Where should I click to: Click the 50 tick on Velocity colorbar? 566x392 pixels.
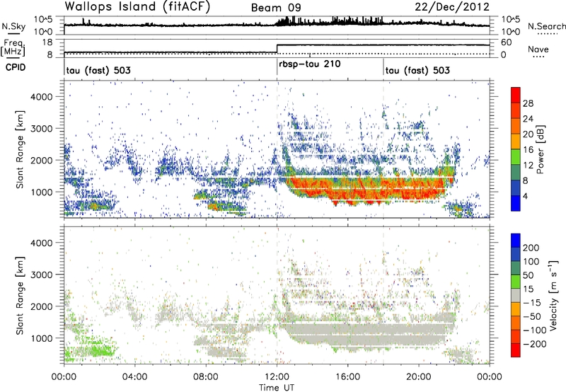(528, 275)
